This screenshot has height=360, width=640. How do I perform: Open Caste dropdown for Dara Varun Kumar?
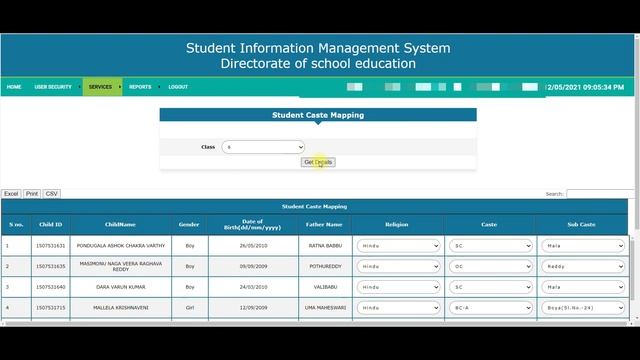point(491,287)
